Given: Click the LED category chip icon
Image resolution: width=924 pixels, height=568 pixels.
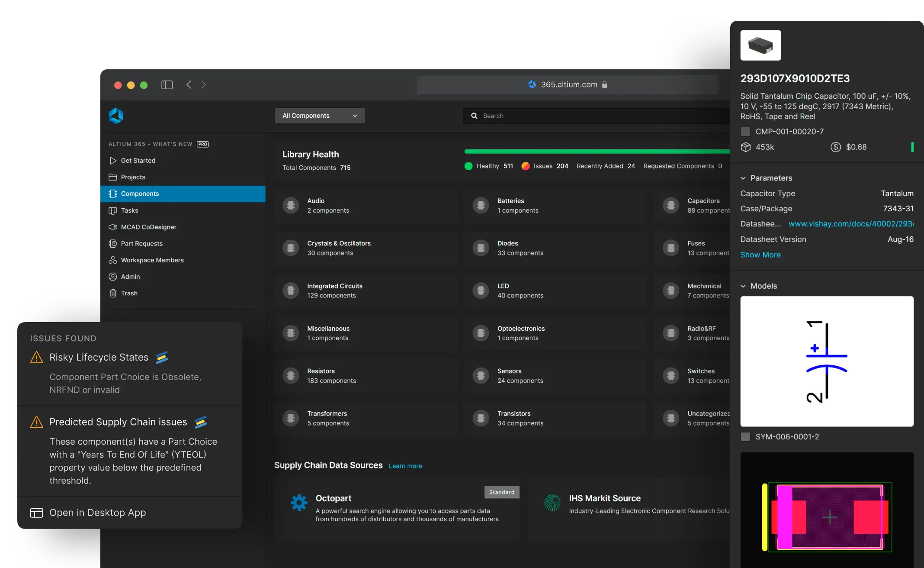Looking at the screenshot, I should pyautogui.click(x=481, y=290).
